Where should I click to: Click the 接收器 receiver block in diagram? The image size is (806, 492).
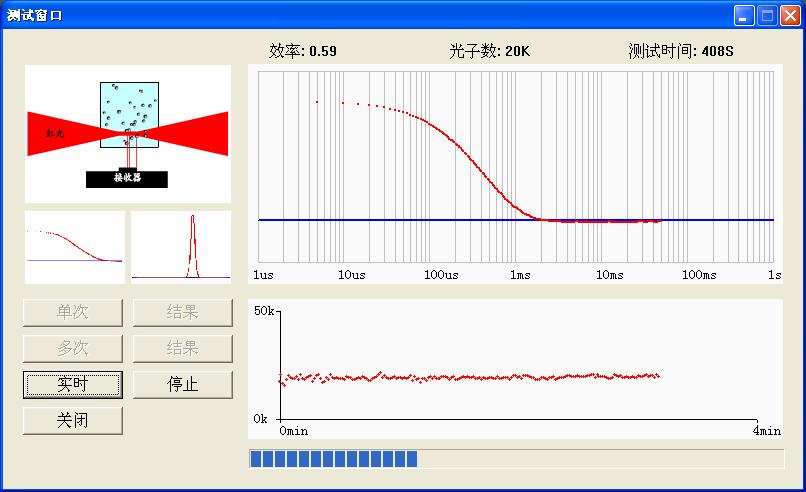tap(127, 179)
